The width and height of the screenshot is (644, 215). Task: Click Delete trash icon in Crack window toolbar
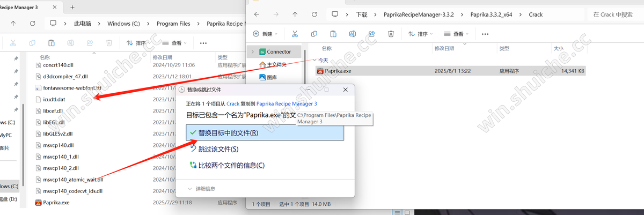[391, 33]
